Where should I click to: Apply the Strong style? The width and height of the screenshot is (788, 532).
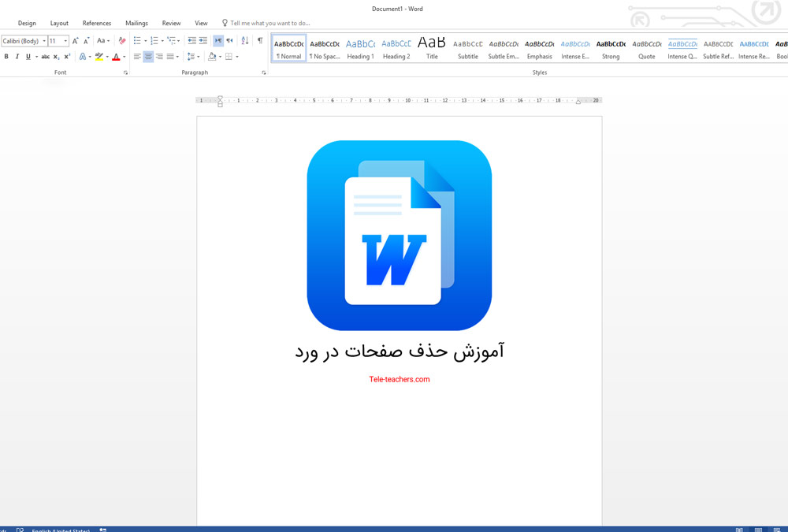[x=611, y=49]
